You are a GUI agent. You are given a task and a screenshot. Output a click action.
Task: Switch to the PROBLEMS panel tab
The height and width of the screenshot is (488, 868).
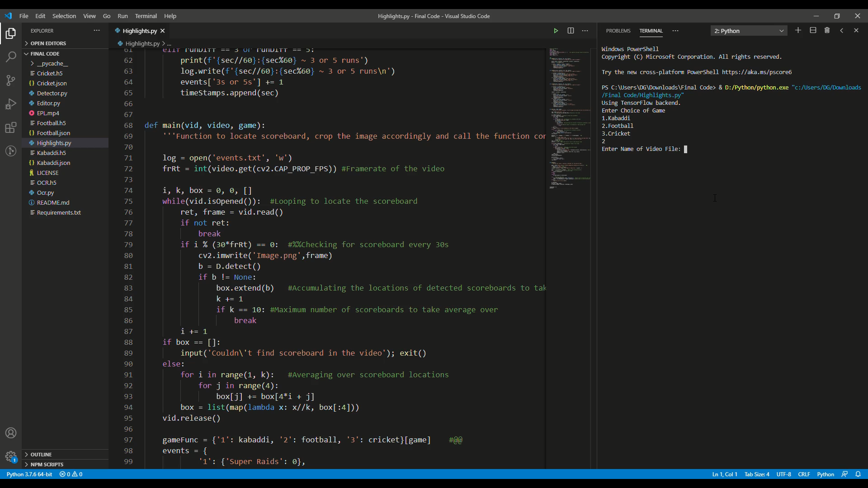point(618,31)
